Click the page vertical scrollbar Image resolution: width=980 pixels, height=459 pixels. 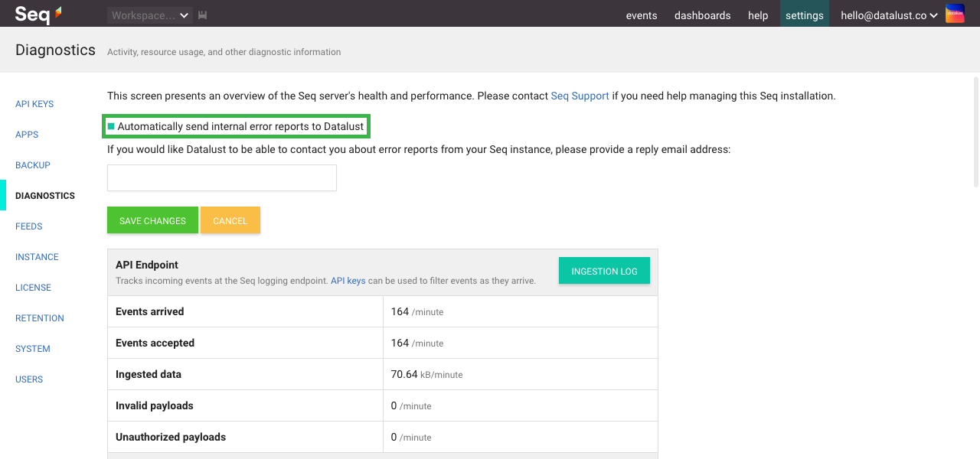[975, 130]
